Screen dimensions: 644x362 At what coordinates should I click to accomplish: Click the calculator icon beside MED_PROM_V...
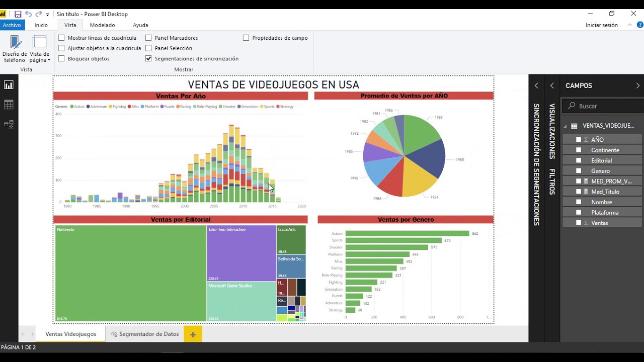click(x=586, y=181)
